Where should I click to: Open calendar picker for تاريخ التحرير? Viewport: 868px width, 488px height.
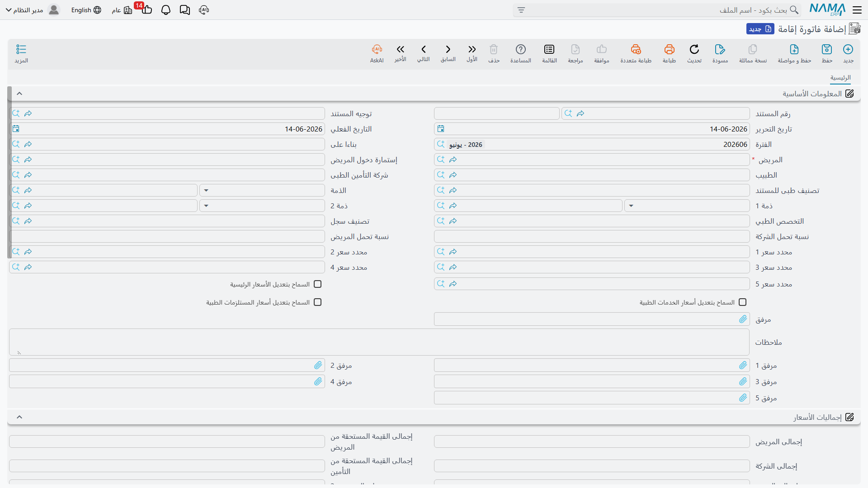(x=441, y=129)
